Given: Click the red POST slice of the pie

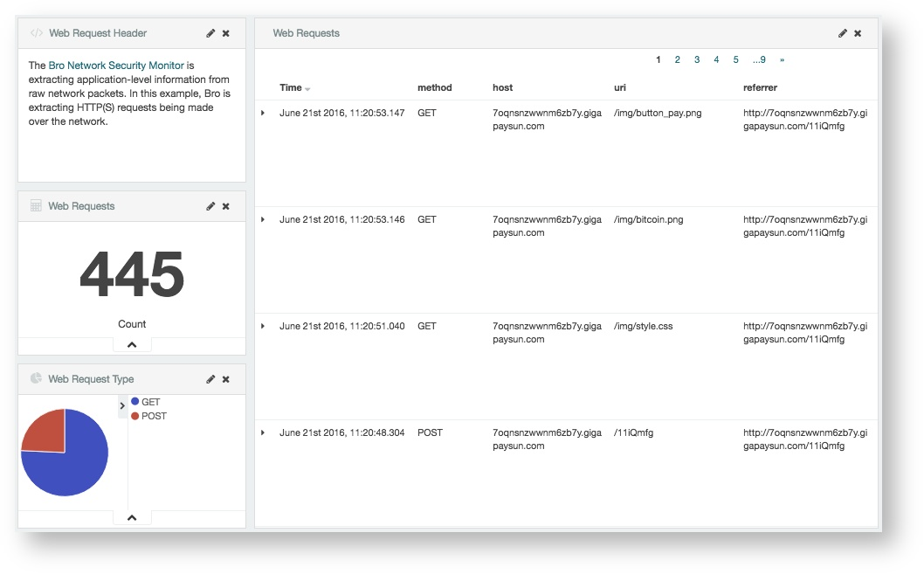Looking at the screenshot, I should 45,430.
